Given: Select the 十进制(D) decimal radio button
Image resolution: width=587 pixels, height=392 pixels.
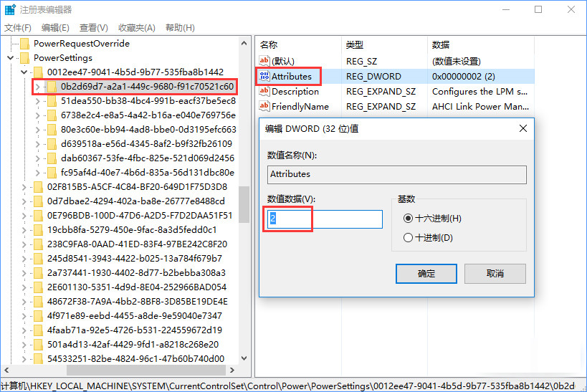Looking at the screenshot, I should 409,237.
